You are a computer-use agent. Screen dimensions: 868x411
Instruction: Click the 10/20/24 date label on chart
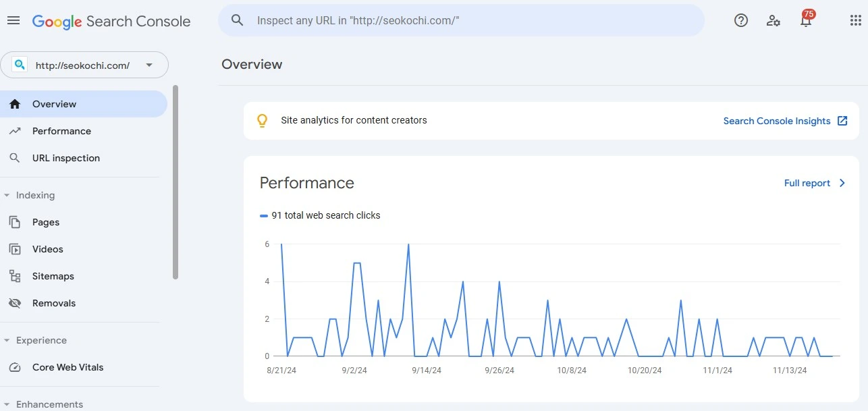(x=645, y=371)
